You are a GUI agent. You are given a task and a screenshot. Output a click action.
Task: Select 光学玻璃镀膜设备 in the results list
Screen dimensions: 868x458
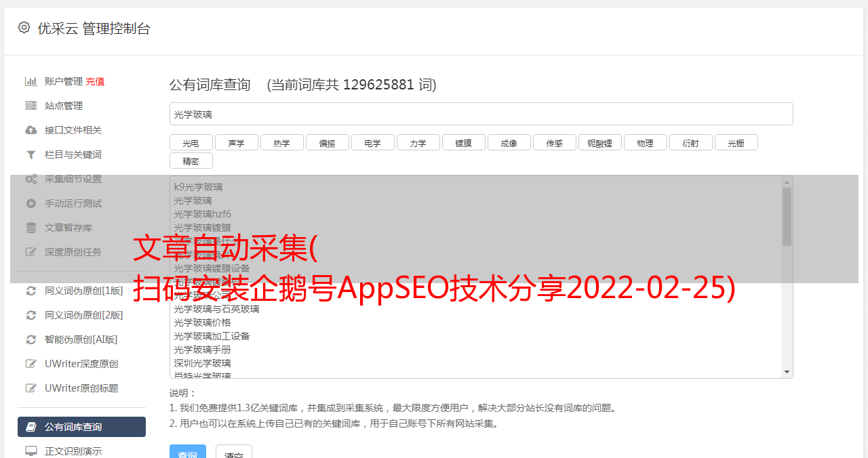pos(212,268)
